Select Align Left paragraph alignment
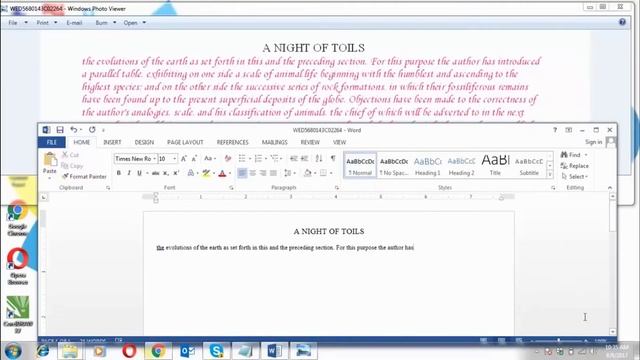 tap(242, 173)
